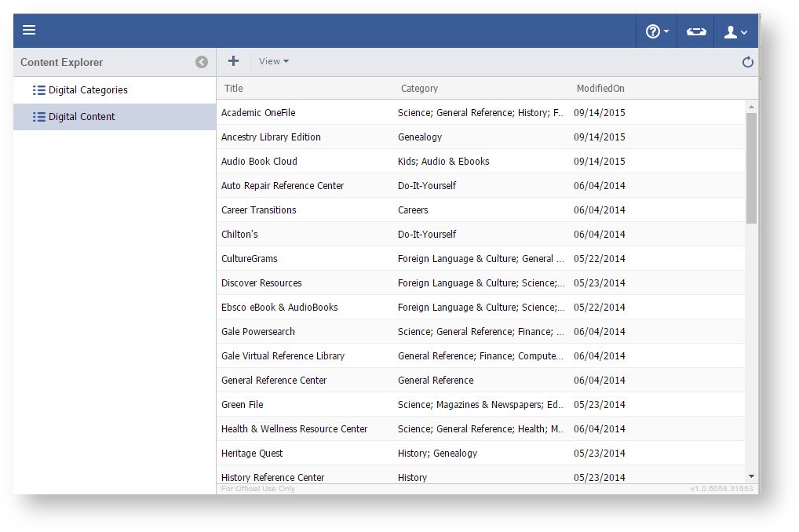Select the Heritage Quest row
The image size is (799, 532).
[252, 454]
